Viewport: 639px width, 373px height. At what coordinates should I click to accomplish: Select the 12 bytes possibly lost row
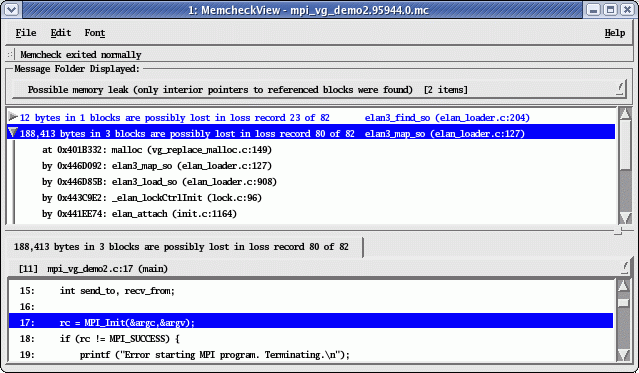pos(311,117)
